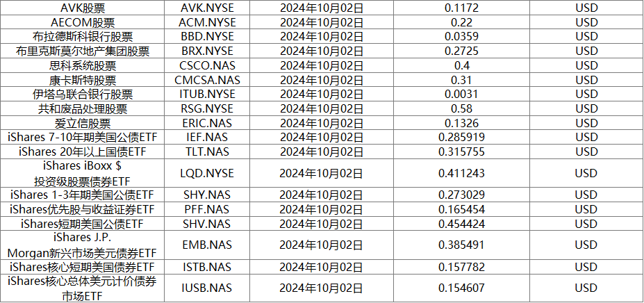This screenshot has width=644, height=303.
Task: Click the value 0.58
Action: pyautogui.click(x=462, y=108)
